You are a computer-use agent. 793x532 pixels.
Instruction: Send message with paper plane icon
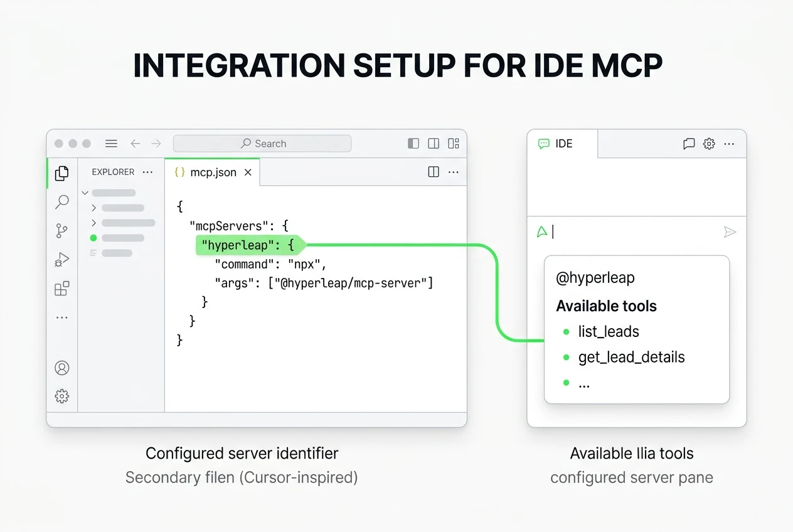tap(730, 232)
